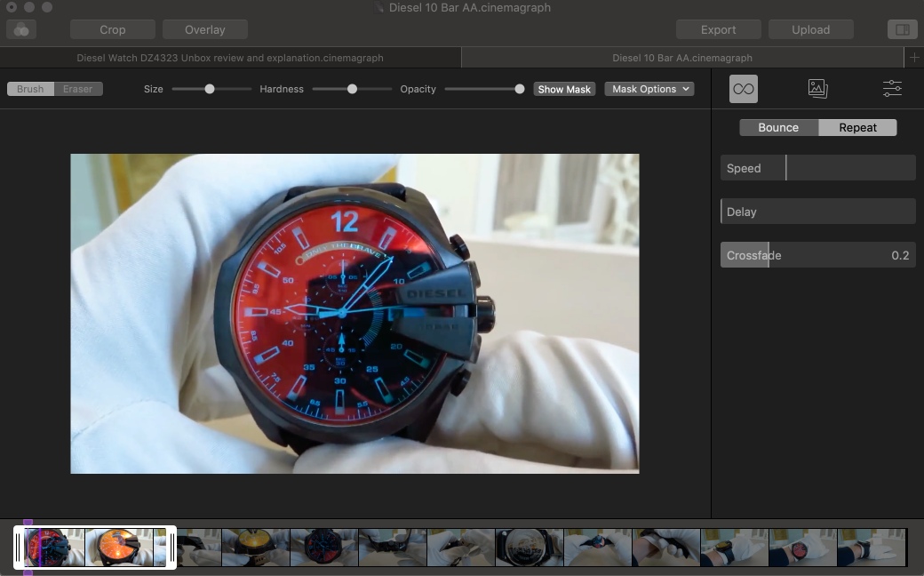Select the watch caseback frame in timeline
The width and height of the screenshot is (924, 576).
[530, 548]
